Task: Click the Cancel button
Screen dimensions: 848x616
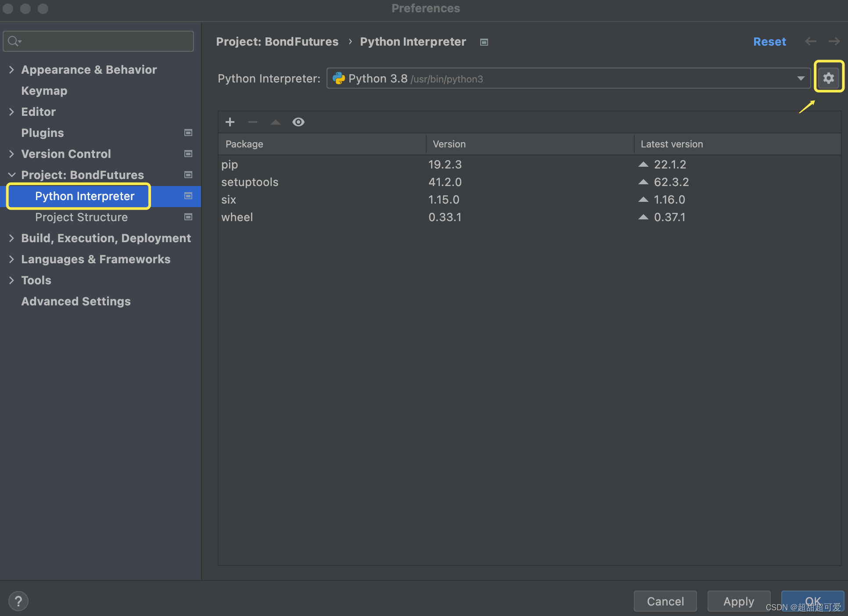Action: [665, 601]
